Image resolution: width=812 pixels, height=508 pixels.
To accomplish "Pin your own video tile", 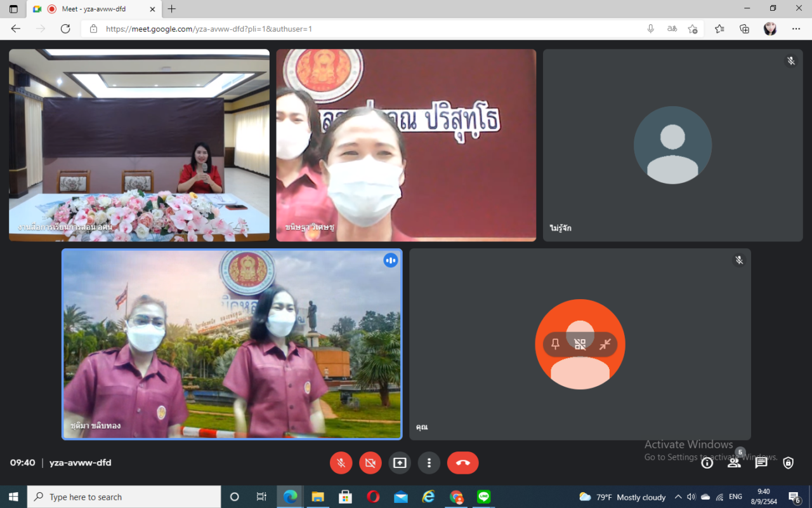I will click(556, 344).
